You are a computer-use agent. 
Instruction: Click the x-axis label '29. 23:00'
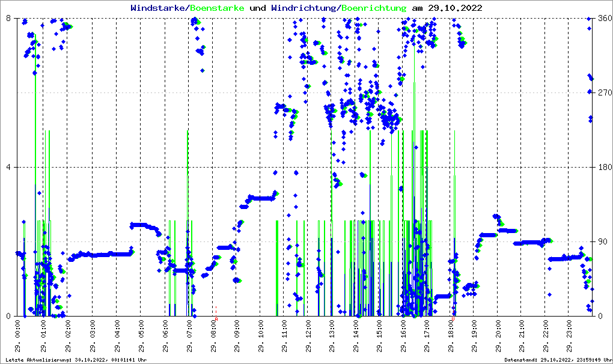569,336
